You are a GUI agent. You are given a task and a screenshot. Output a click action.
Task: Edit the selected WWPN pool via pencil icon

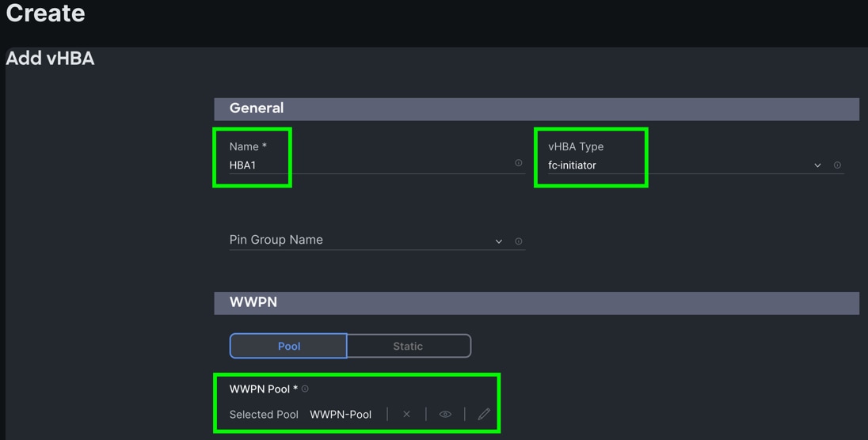pyautogui.click(x=484, y=414)
